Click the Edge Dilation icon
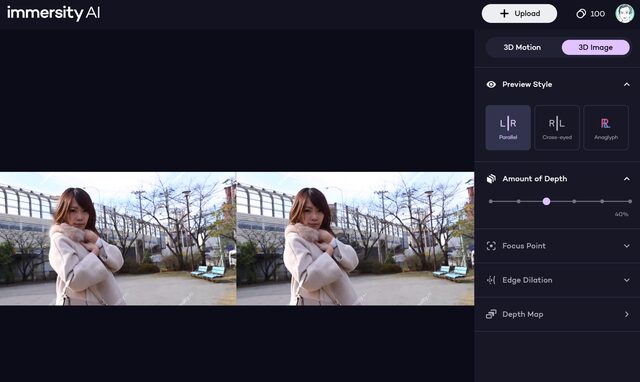 [491, 280]
